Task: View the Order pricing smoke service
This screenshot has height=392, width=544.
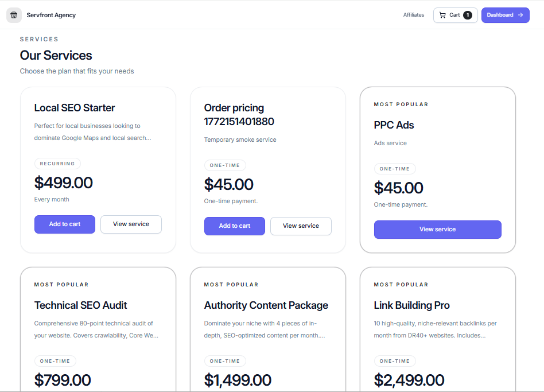Action: coord(301,226)
